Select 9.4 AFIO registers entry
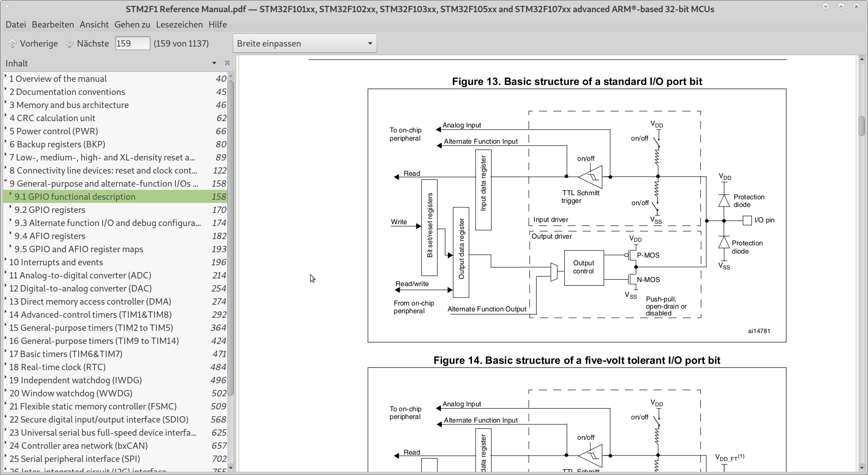This screenshot has height=475, width=868. [115, 236]
